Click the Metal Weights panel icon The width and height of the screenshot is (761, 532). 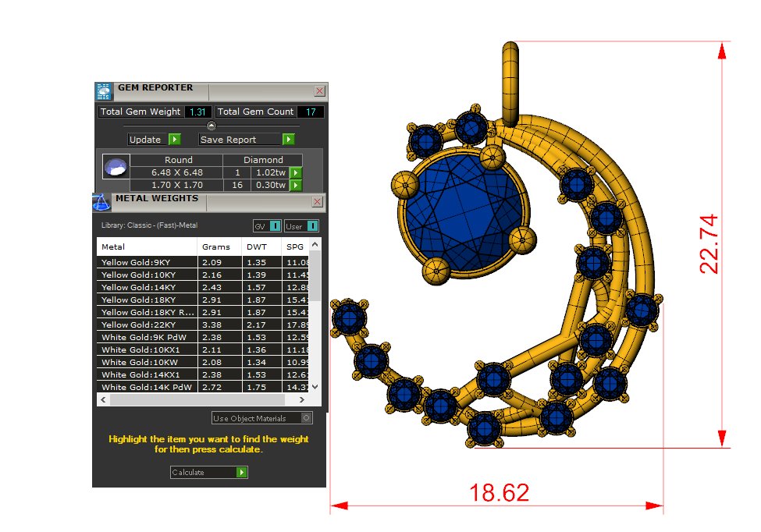[x=101, y=203]
